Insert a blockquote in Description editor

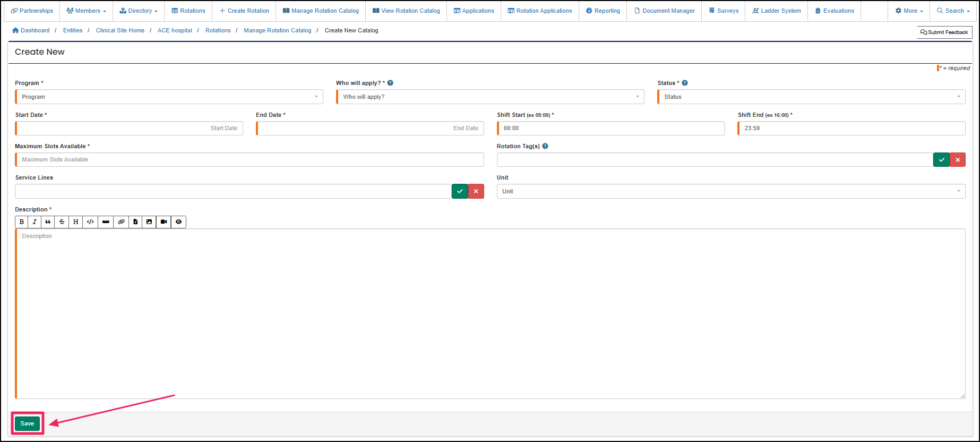coord(48,222)
